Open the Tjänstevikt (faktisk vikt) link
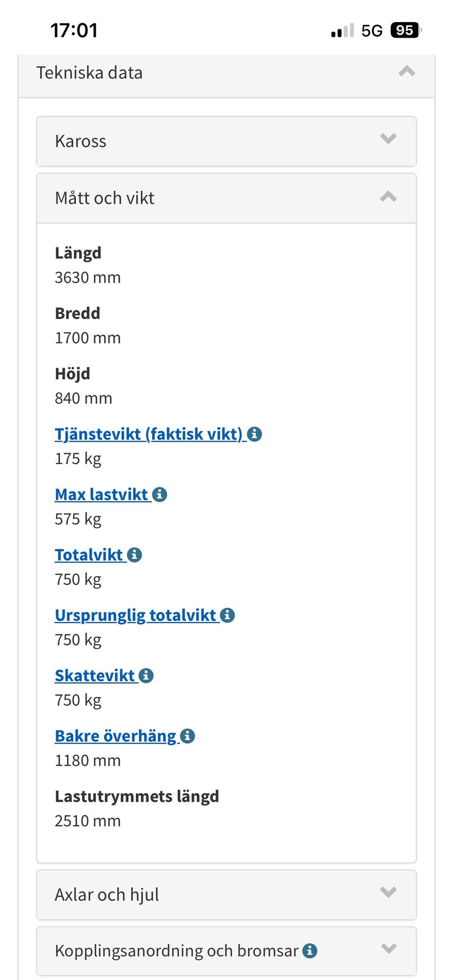The height and width of the screenshot is (980, 453). click(148, 434)
